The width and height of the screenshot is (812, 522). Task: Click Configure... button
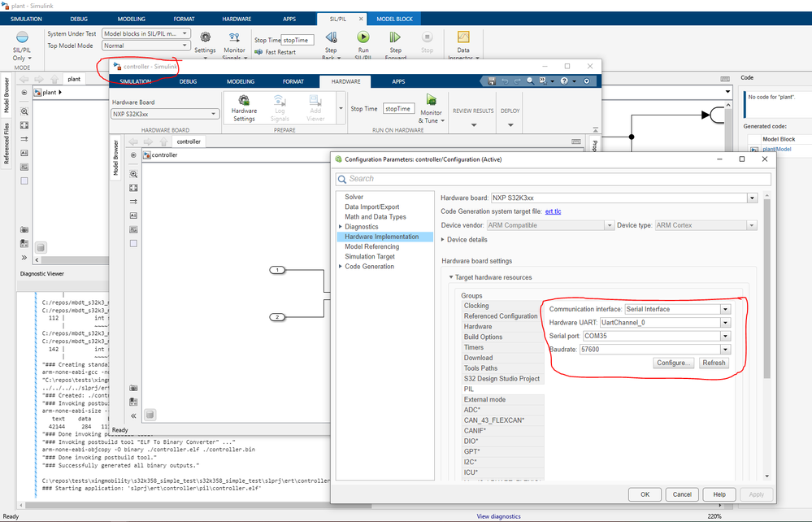tap(673, 363)
